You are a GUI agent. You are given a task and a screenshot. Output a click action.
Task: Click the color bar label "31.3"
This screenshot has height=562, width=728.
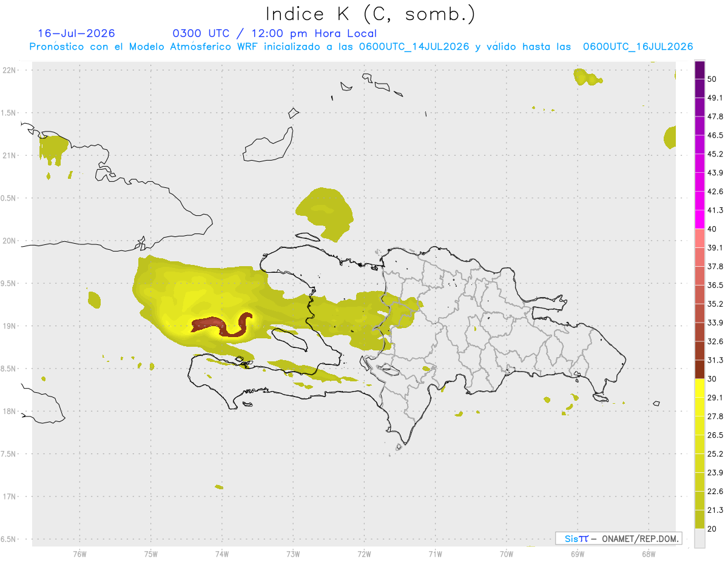[x=715, y=360]
